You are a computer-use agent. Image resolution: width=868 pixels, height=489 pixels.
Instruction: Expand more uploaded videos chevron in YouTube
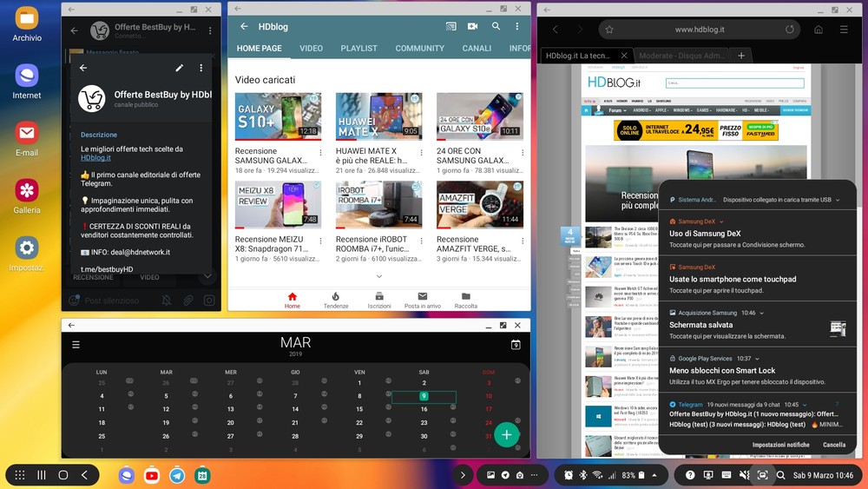pos(379,276)
